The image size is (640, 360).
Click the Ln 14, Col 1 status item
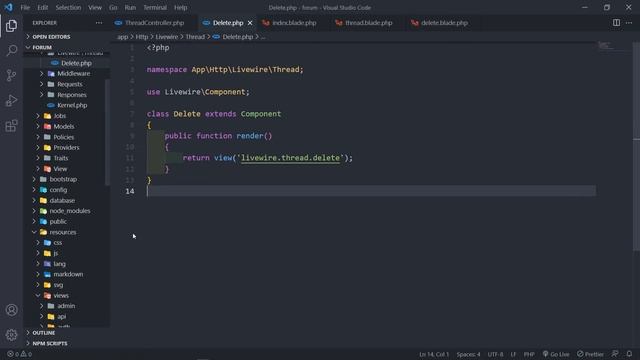coord(433,354)
